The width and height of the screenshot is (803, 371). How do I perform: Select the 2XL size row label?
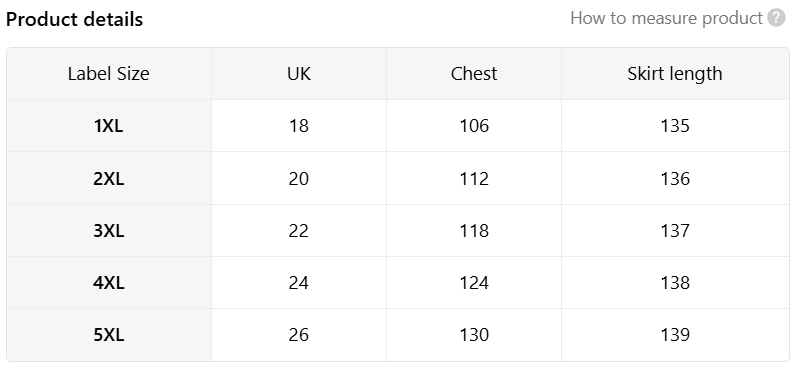coord(109,178)
